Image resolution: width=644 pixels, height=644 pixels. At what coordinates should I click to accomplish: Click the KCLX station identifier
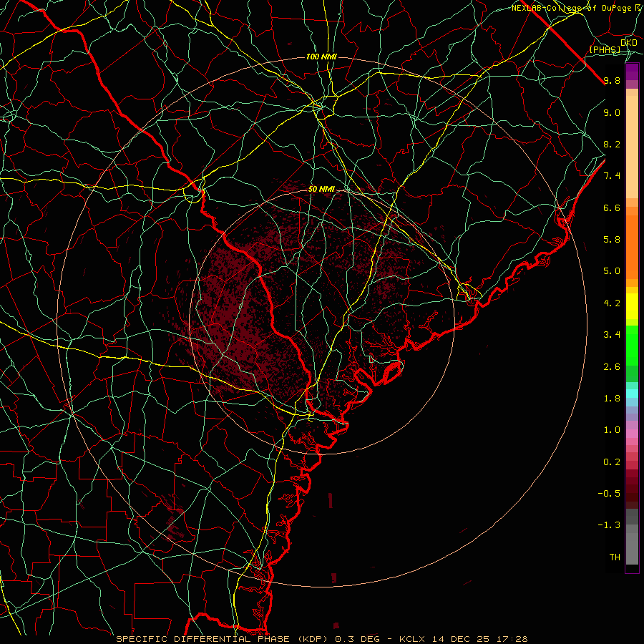[412, 639]
